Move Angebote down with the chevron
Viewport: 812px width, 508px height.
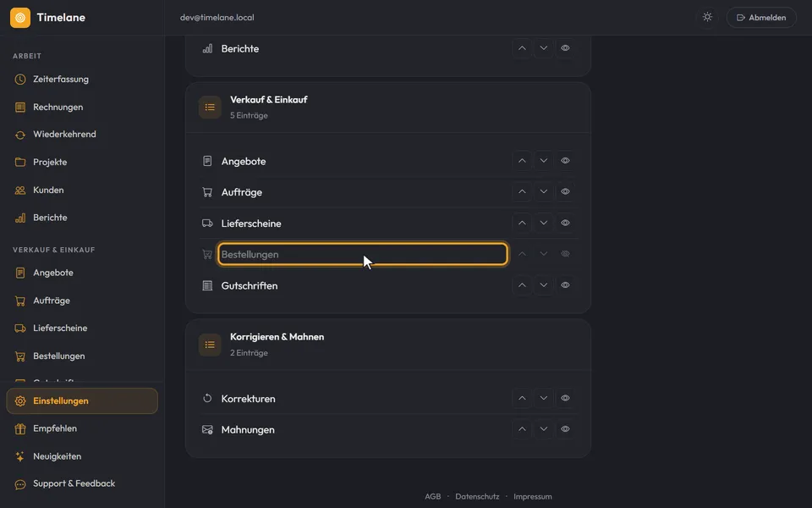[543, 161]
